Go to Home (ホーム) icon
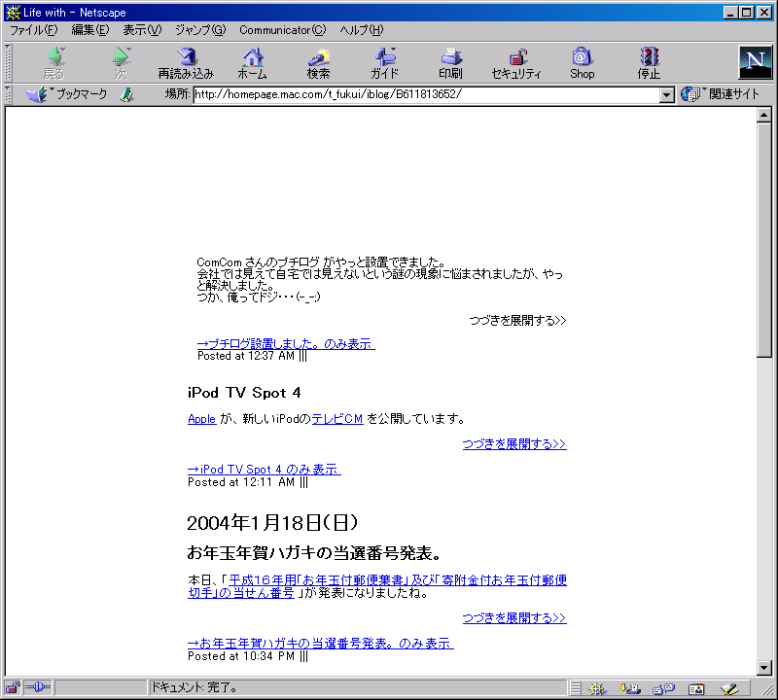Image resolution: width=778 pixels, height=700 pixels. pos(252,62)
